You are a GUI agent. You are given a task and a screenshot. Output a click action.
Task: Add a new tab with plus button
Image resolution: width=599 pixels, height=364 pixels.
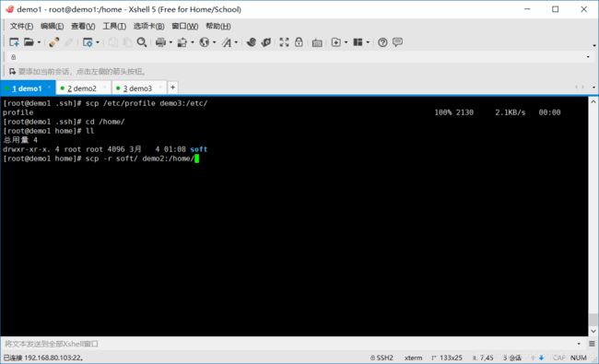coord(172,88)
